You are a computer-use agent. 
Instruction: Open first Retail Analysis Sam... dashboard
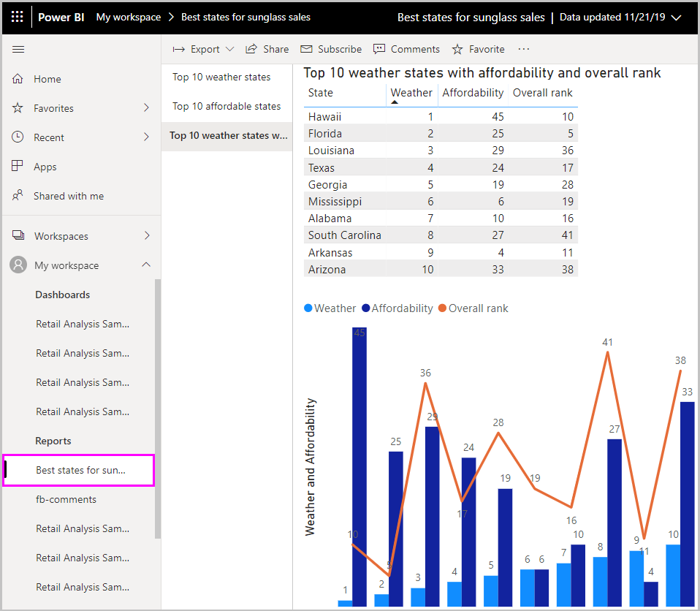(83, 324)
